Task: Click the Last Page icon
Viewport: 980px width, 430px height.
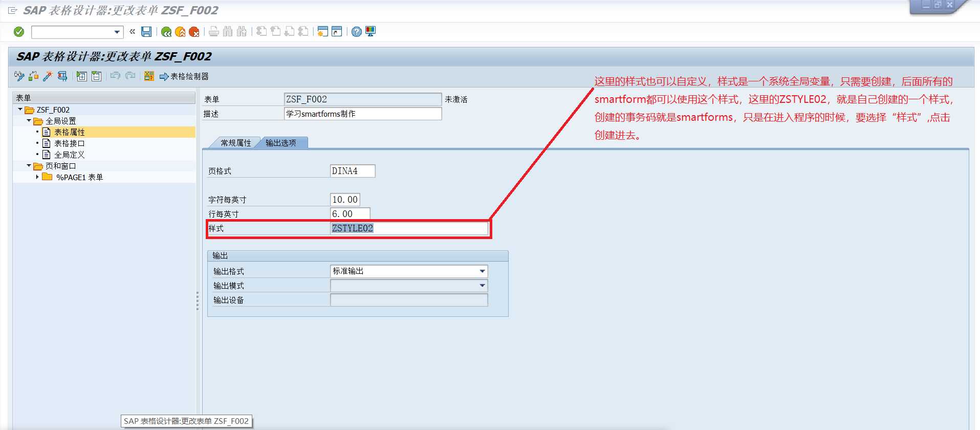Action: [x=303, y=32]
